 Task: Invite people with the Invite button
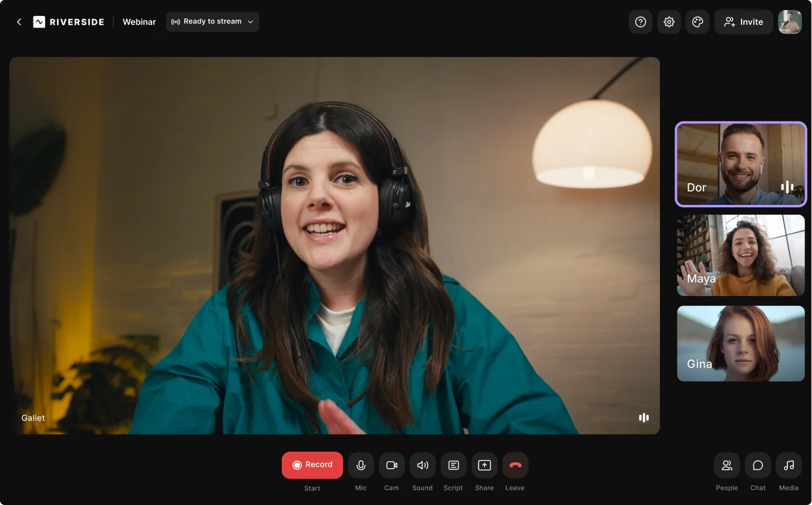coord(743,22)
